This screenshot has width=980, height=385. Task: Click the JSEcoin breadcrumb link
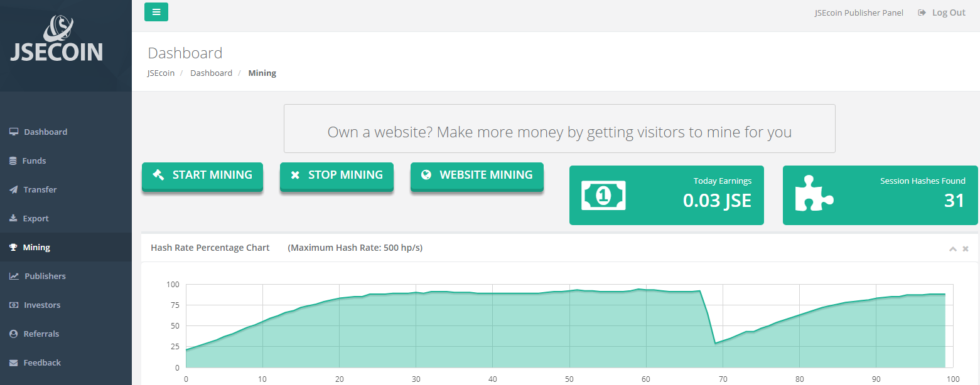(161, 73)
